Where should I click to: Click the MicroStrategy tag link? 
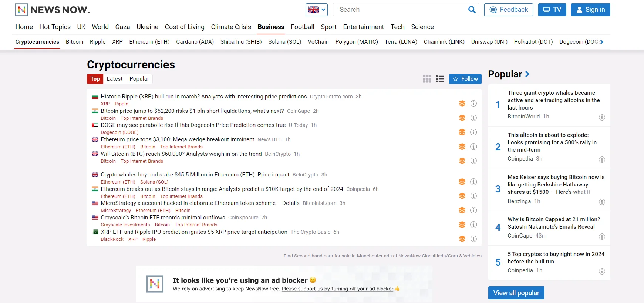coord(116,211)
